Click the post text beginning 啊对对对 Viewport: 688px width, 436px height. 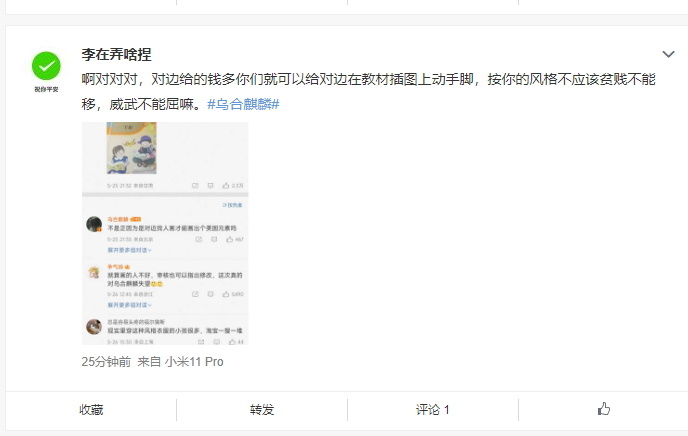pos(368,92)
